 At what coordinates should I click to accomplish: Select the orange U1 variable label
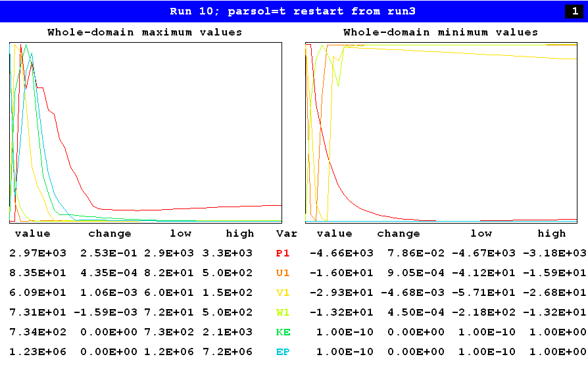click(x=283, y=273)
